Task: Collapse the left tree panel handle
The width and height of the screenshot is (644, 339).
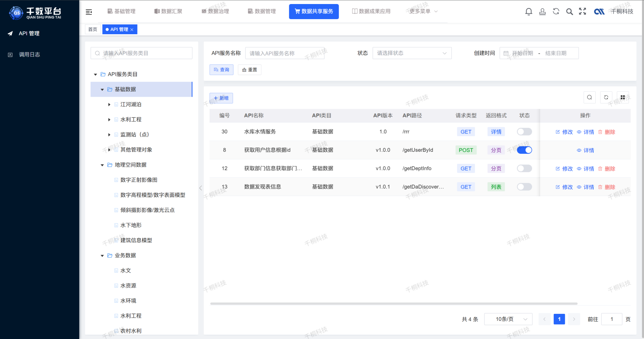Action: [201, 188]
